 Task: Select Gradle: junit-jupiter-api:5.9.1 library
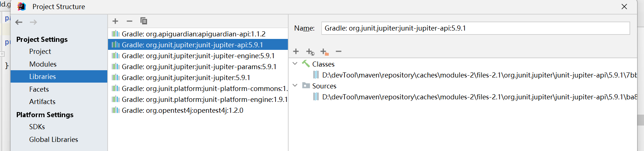point(198,45)
